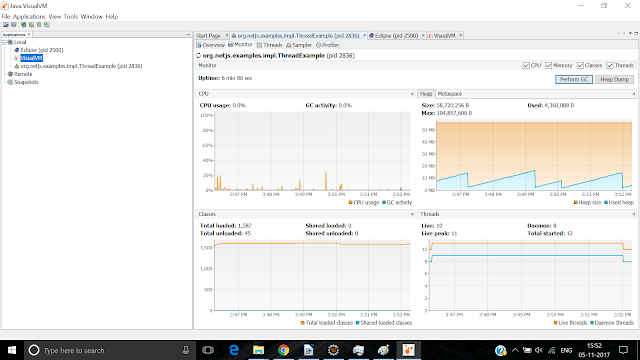Click the Add JMX Connection toolbar icon

coord(31,25)
